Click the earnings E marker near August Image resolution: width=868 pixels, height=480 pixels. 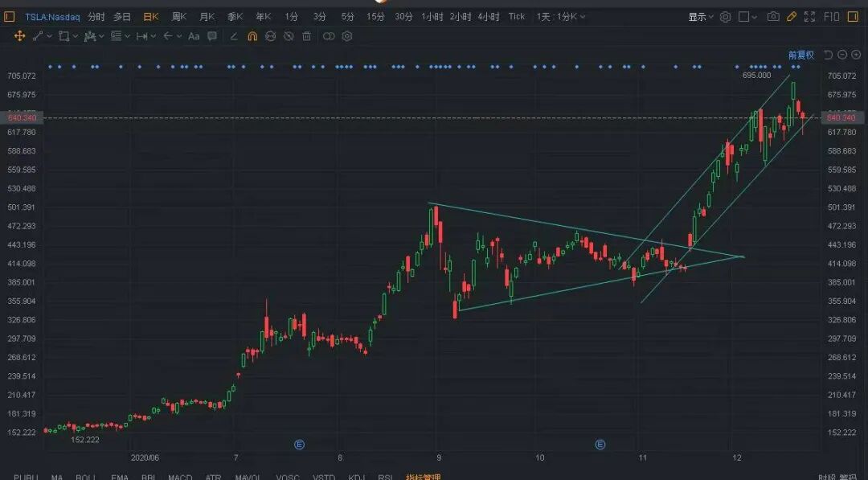point(299,444)
